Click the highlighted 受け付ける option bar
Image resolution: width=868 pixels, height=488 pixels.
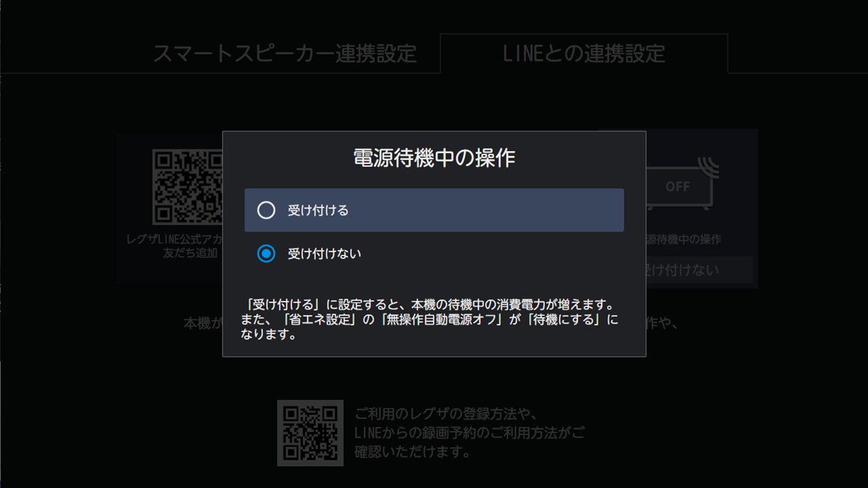(434, 210)
